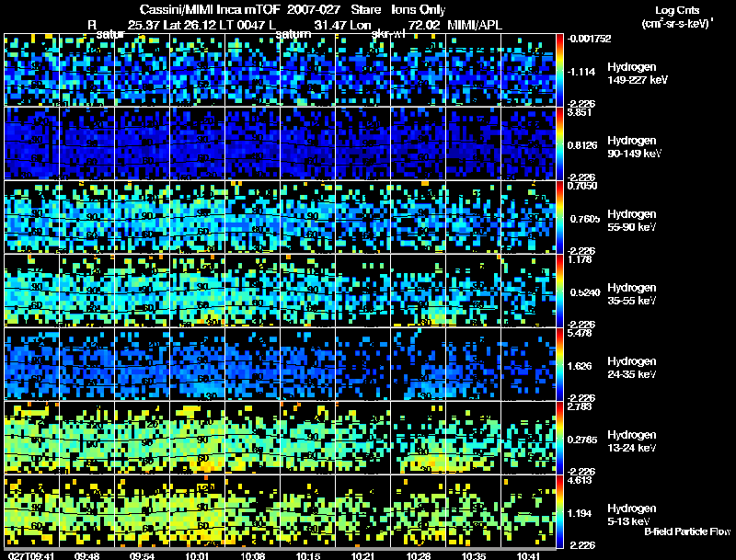Screen dimensions: 736x560
Task: Click the color bar for 13-24 keV row
Action: pos(559,438)
